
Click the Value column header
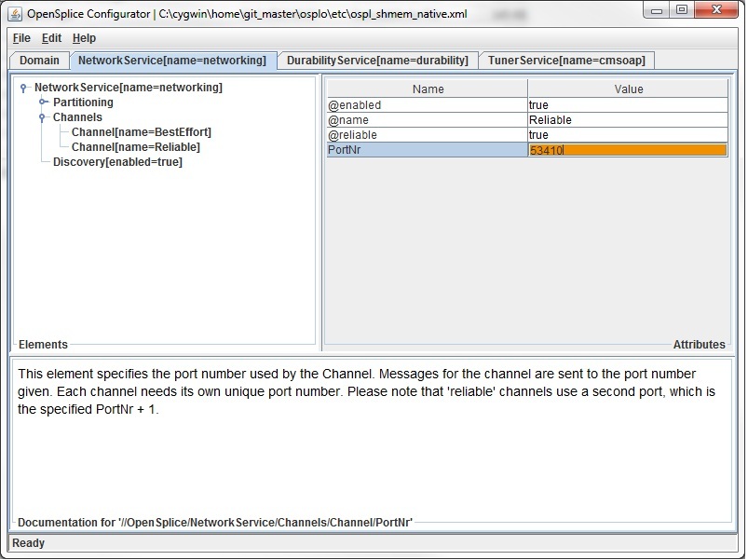(628, 89)
